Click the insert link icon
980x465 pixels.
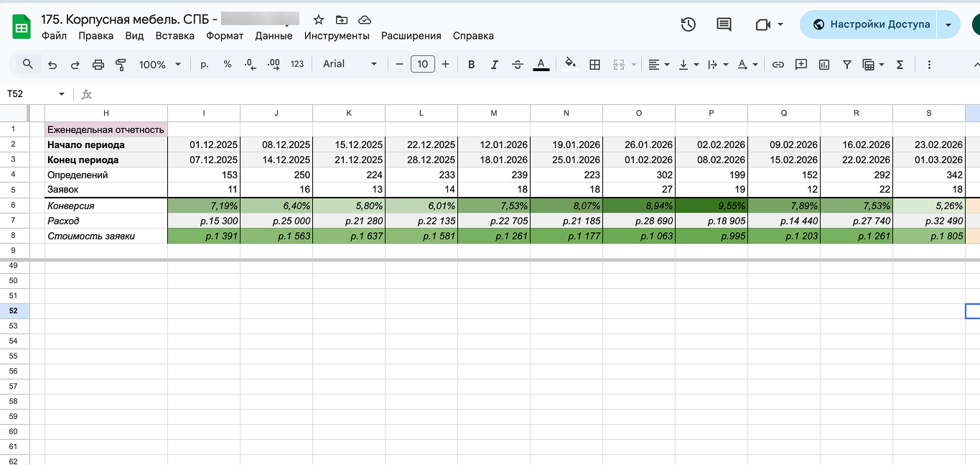(x=778, y=65)
